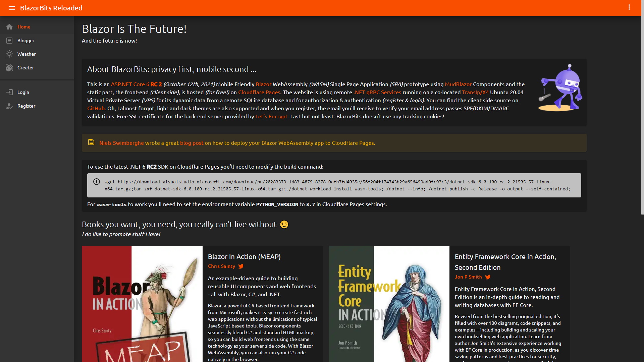Open the Weather page
Screen dimensions: 644x362
pyautogui.click(x=37, y=54)
